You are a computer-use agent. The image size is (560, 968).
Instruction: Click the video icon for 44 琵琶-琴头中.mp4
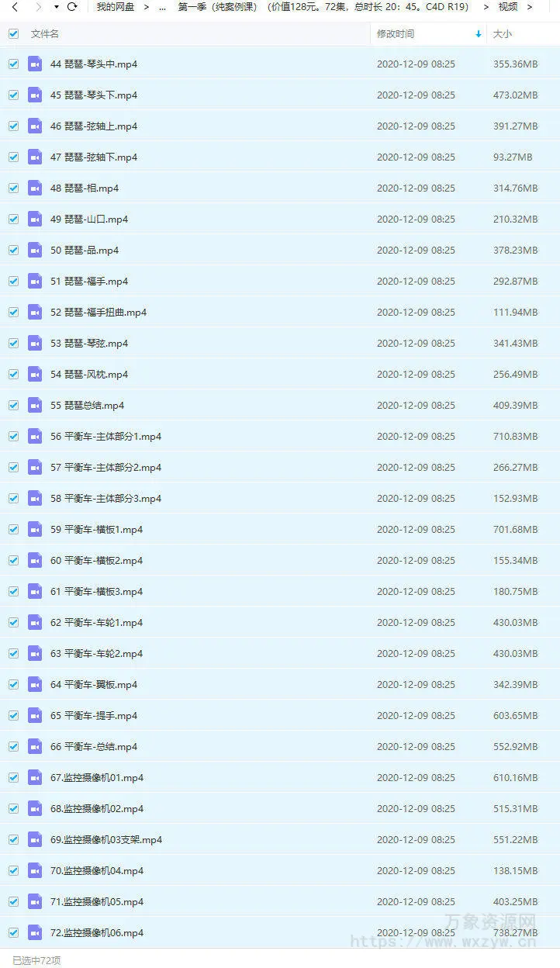pos(35,64)
